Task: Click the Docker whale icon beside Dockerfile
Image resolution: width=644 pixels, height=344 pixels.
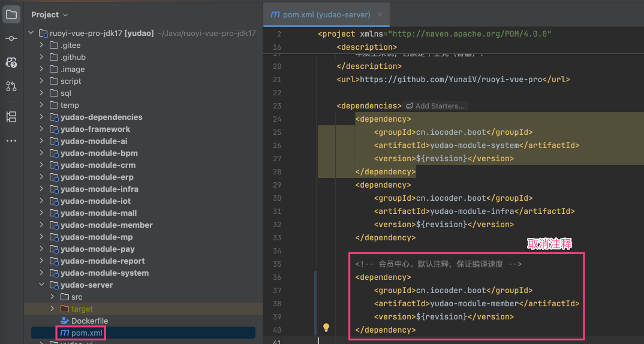Action: [65, 321]
